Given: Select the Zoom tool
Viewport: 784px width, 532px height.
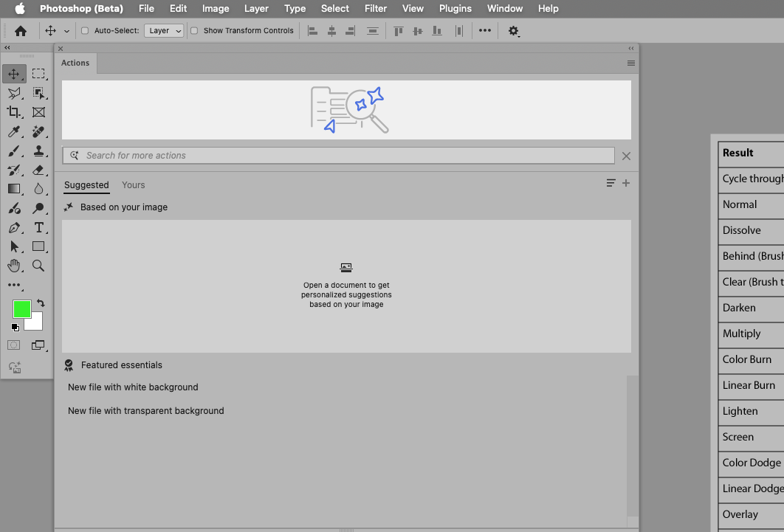Looking at the screenshot, I should point(39,266).
